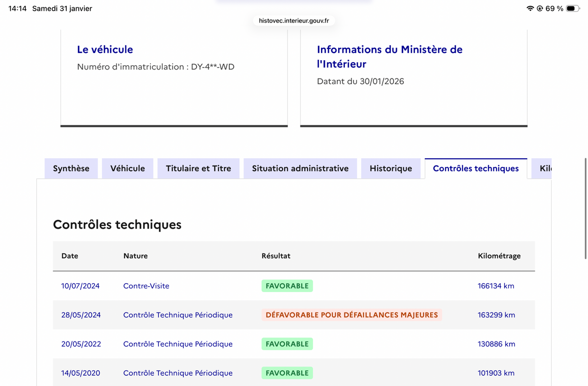
Task: Click Contrôle Technique Périodique for 14/05/2020
Action: tap(178, 373)
